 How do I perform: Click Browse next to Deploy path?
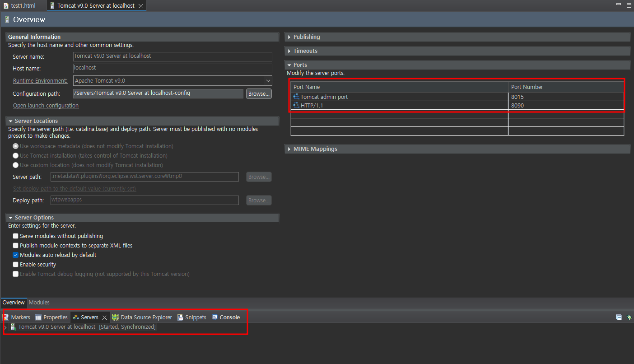(x=259, y=200)
